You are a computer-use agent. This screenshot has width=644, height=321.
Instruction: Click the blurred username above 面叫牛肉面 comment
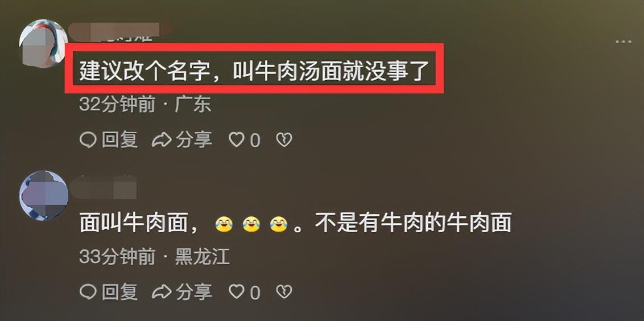pyautogui.click(x=102, y=188)
